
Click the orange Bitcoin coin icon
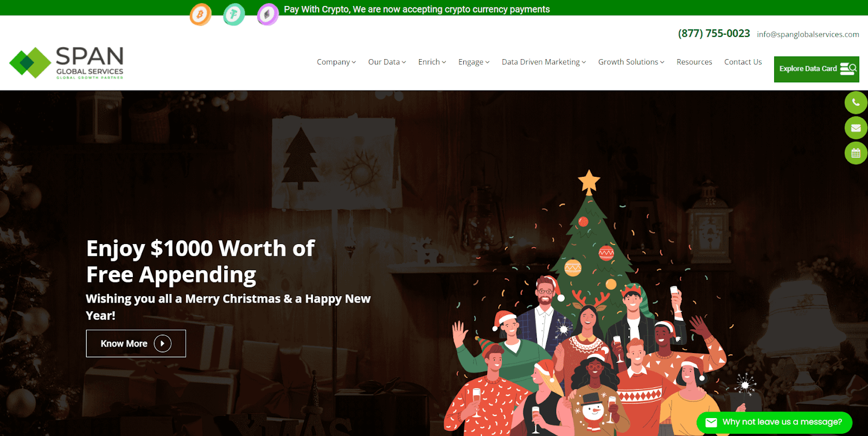(200, 15)
